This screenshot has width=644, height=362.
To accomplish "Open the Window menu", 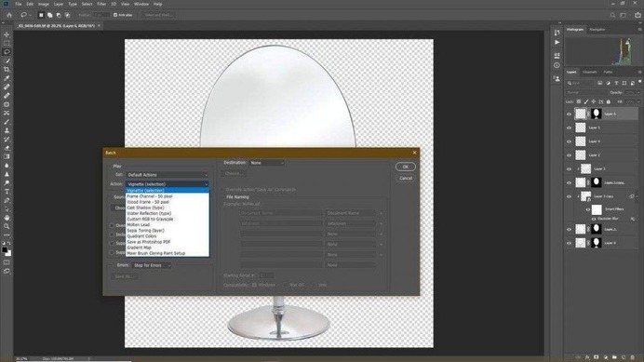I will (x=141, y=4).
